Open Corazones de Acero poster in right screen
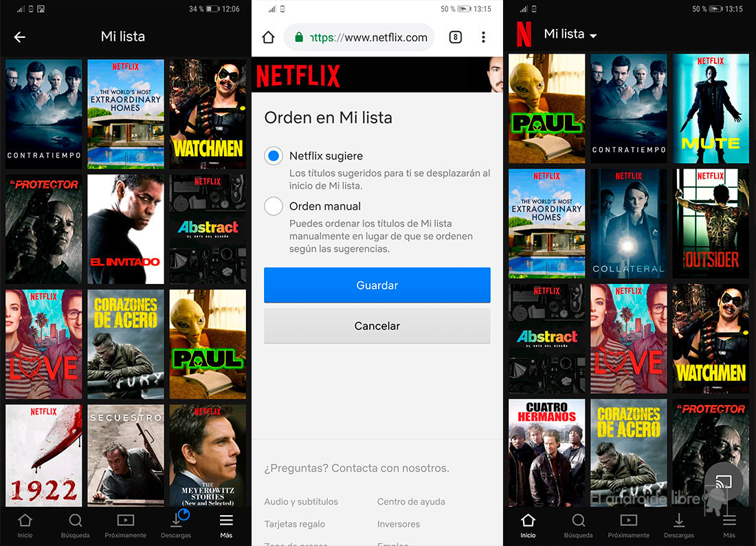The width and height of the screenshot is (756, 546). pos(629,453)
